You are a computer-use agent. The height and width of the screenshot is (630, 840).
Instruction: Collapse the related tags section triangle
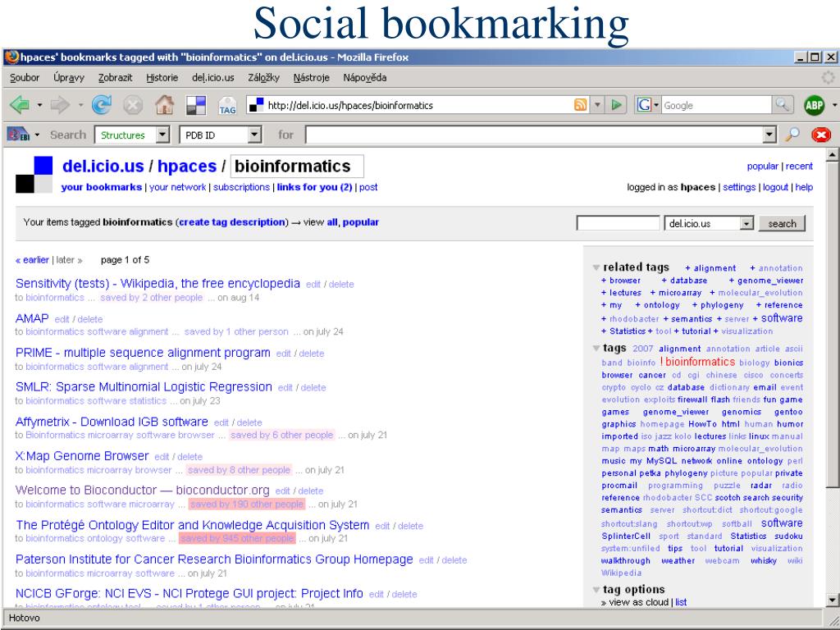596,267
